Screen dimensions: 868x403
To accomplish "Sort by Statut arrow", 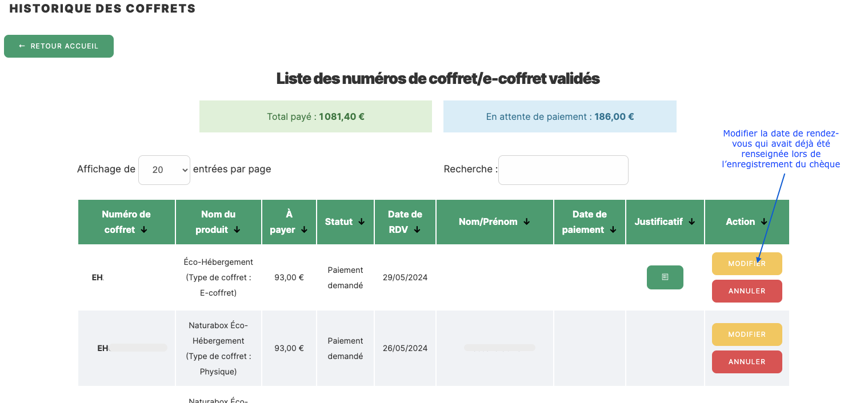I will pos(362,222).
